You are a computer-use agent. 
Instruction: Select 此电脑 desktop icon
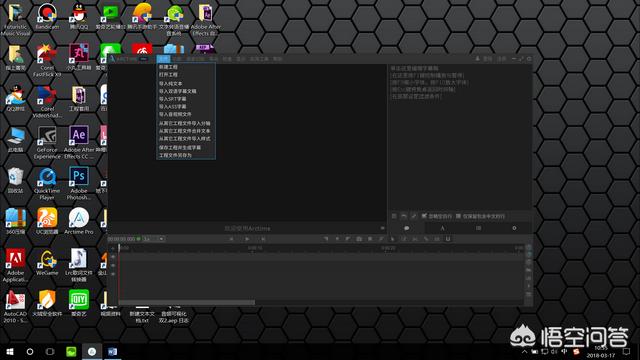16,140
